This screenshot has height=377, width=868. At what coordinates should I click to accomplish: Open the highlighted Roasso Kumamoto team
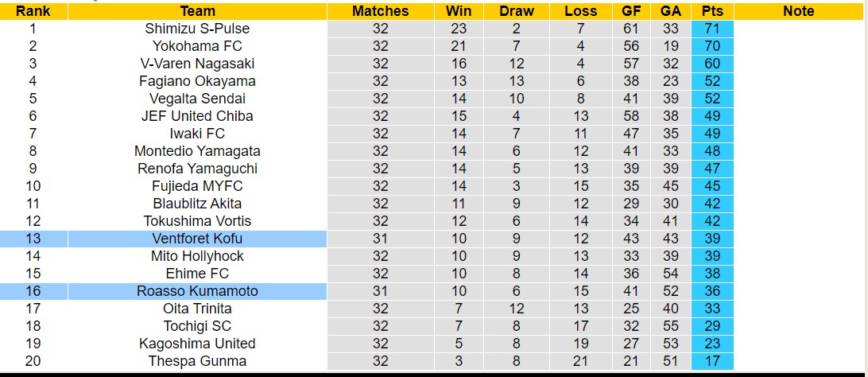pos(197,291)
